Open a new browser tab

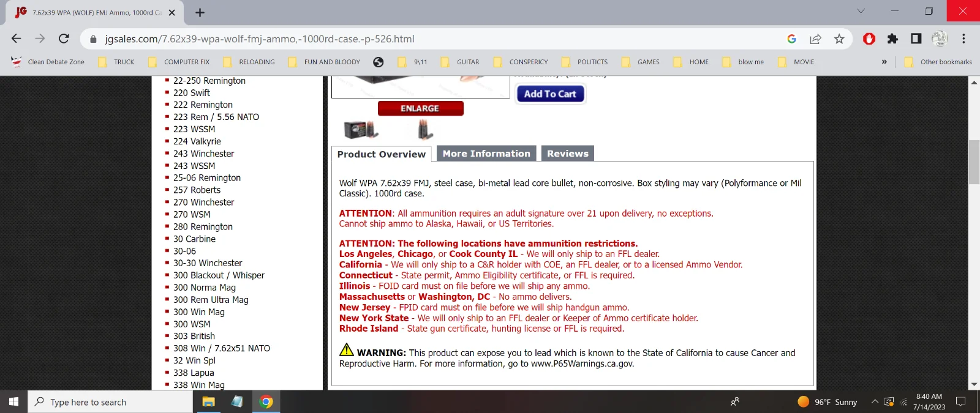[200, 12]
